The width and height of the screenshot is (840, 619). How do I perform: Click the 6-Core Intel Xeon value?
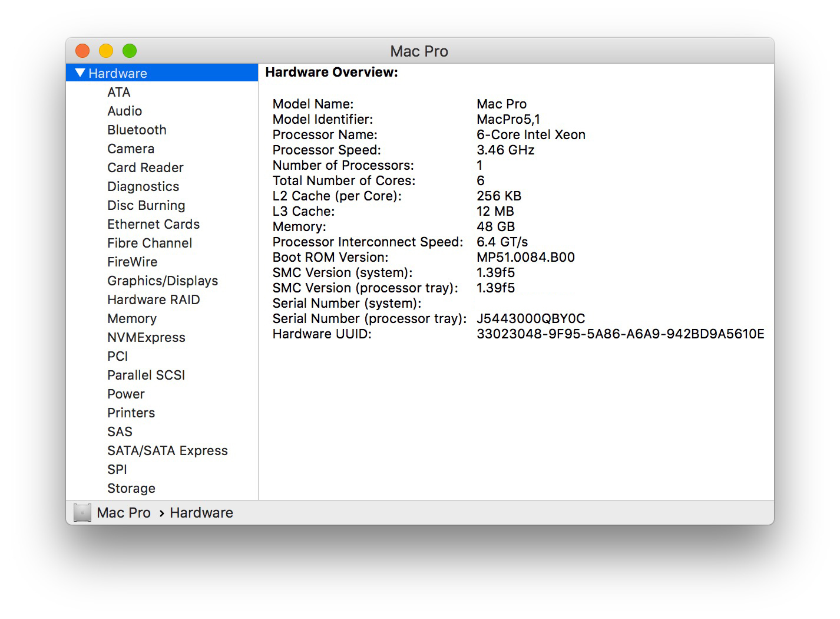point(531,135)
